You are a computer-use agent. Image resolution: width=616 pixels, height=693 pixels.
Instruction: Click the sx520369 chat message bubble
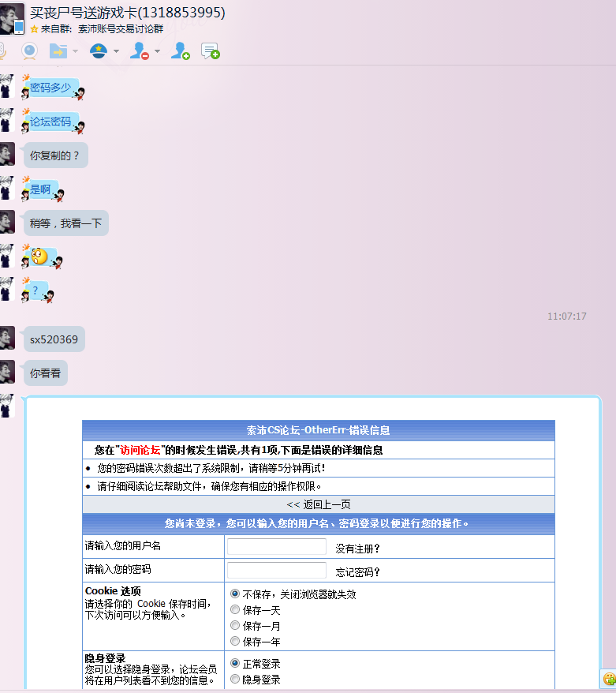click(x=54, y=339)
